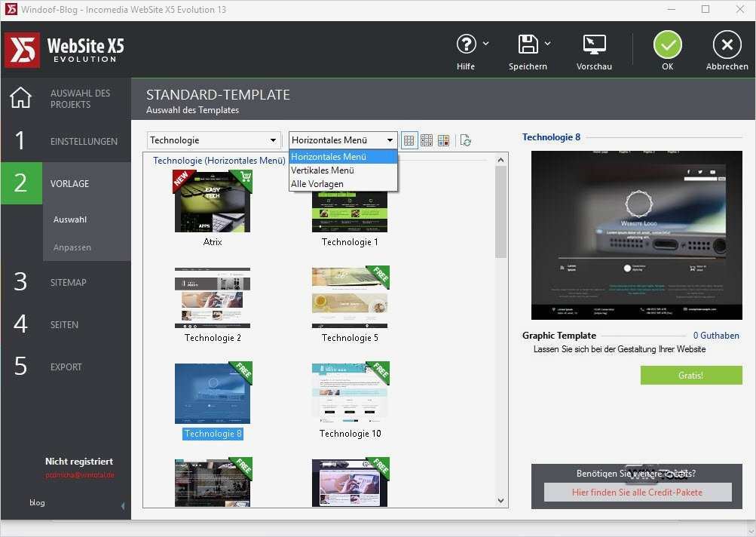756x537 pixels.
Task: Select step 2 Vorlage
Action: click(66, 183)
